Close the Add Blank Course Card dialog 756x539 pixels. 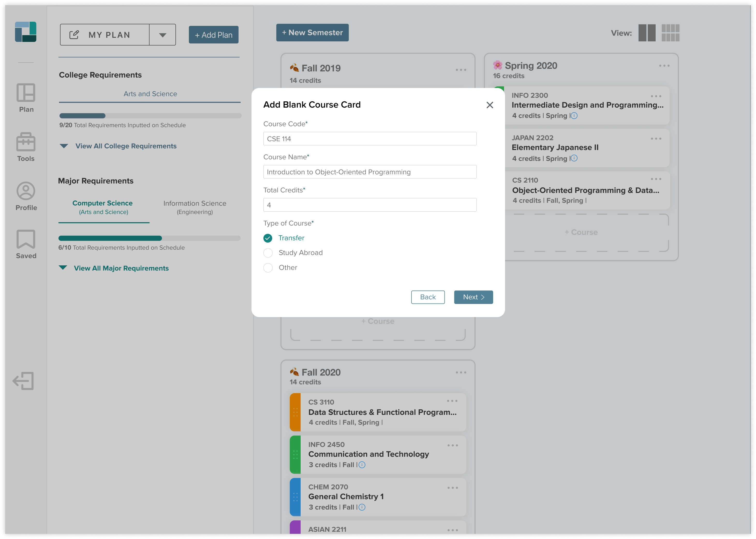490,105
